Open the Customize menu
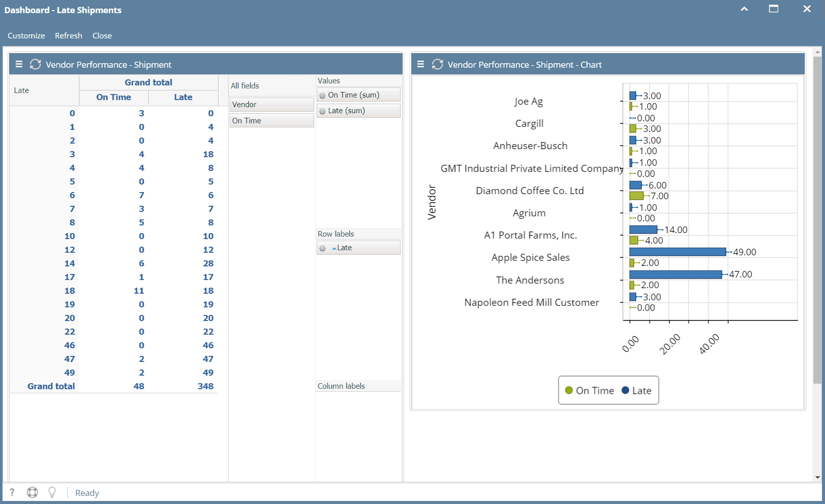 26,36
